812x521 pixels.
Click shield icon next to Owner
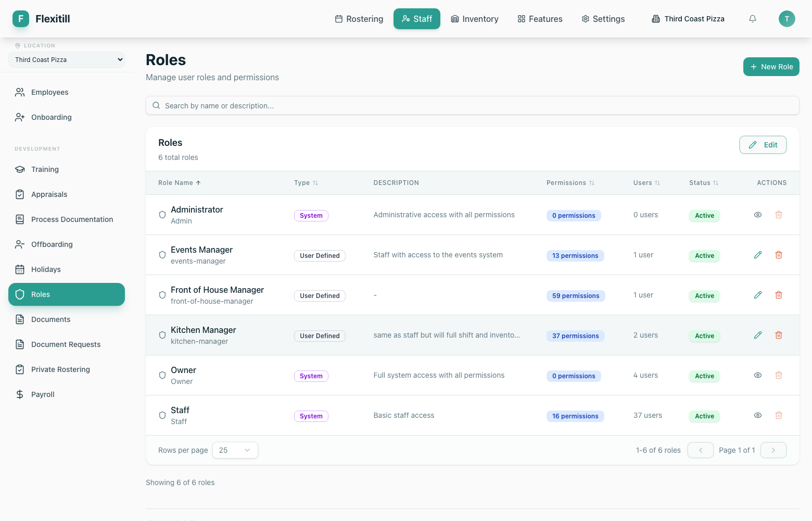[162, 375]
